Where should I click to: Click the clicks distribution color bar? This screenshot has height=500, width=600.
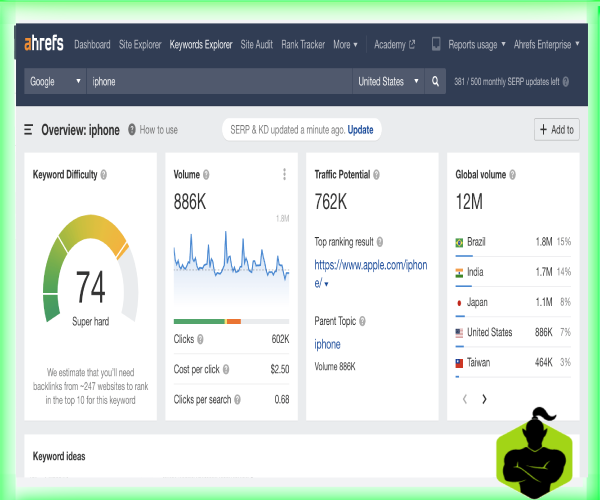pos(231,321)
